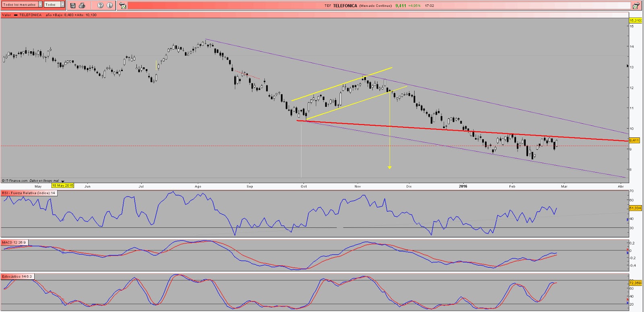Click the 'Oct' label on the time axis
Image resolution: width=644 pixels, height=312 pixels.
304,186
